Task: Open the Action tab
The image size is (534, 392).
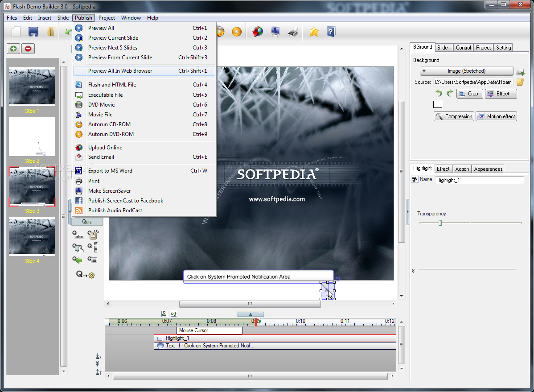Action: 462,169
